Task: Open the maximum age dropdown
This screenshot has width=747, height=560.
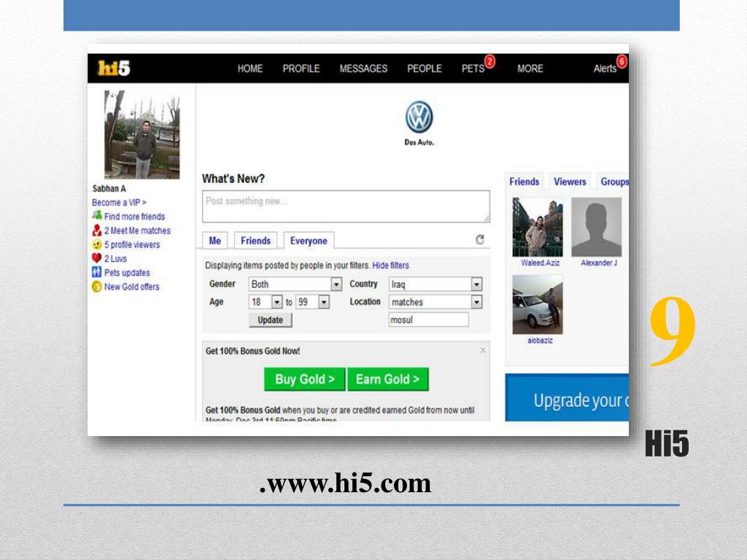Action: coord(324,302)
